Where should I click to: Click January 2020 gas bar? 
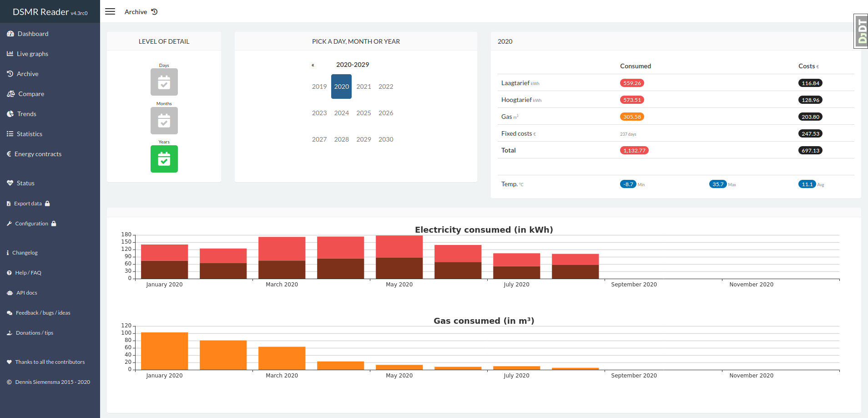[x=164, y=351]
